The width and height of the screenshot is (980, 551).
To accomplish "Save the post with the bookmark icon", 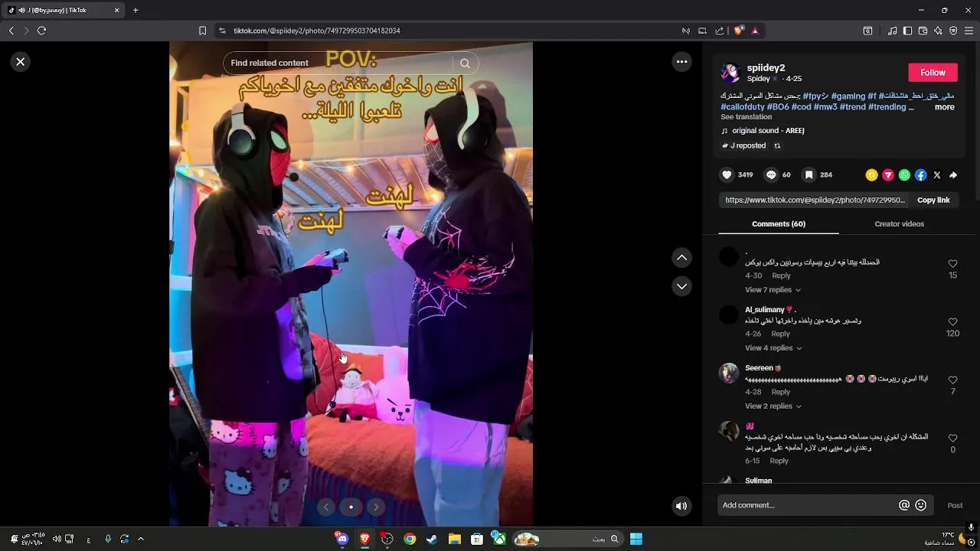I will pos(808,175).
